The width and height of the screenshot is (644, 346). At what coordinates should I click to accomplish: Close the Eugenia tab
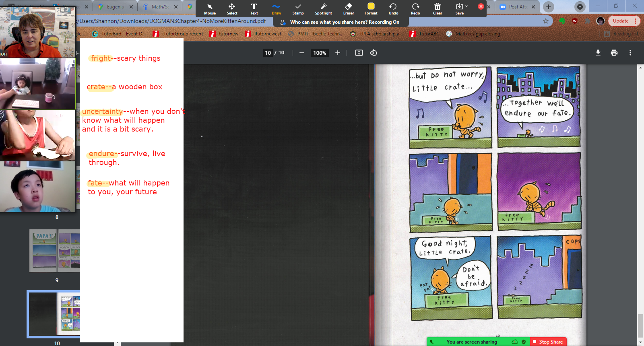click(131, 7)
